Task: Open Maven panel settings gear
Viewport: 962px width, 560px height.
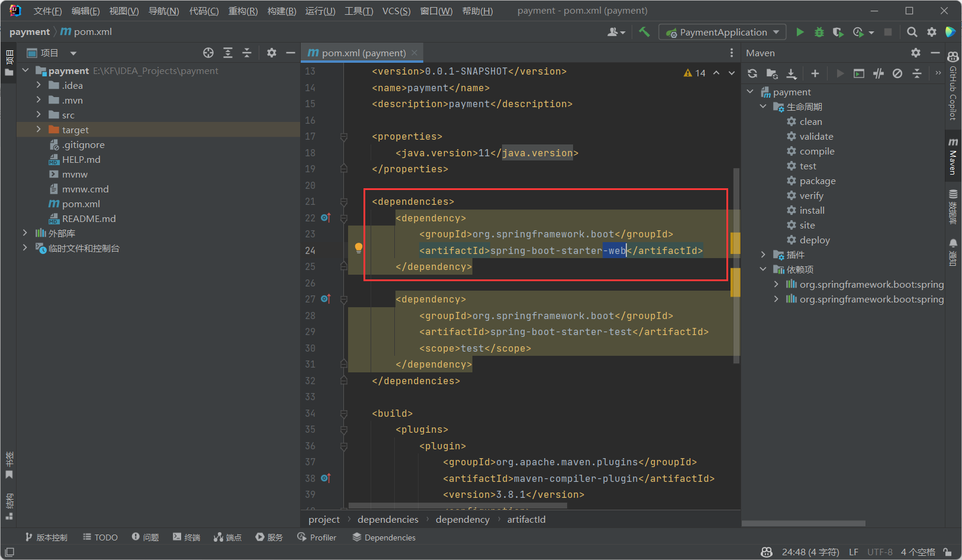Action: pos(916,53)
